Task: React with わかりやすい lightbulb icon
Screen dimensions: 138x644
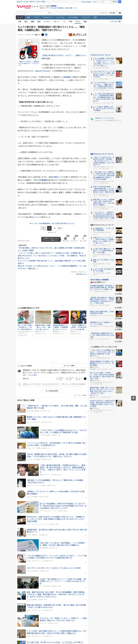Action: click(74, 238)
